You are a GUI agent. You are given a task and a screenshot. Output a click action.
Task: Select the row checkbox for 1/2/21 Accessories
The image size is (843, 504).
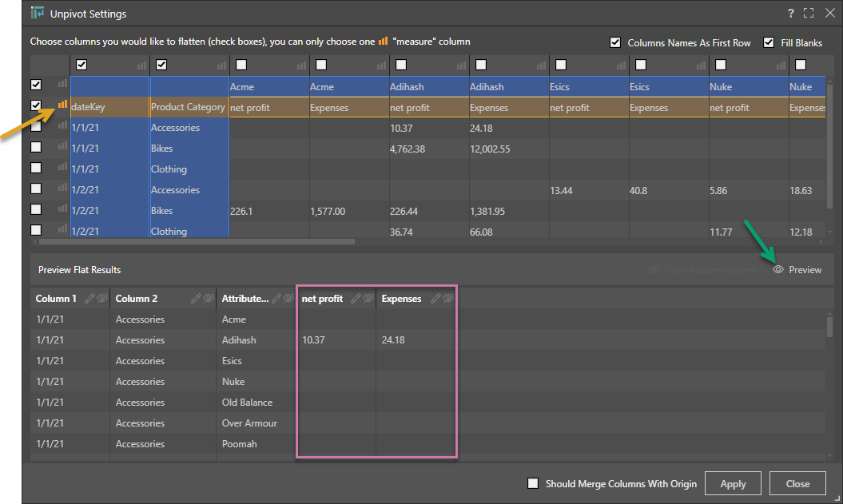[x=36, y=189]
